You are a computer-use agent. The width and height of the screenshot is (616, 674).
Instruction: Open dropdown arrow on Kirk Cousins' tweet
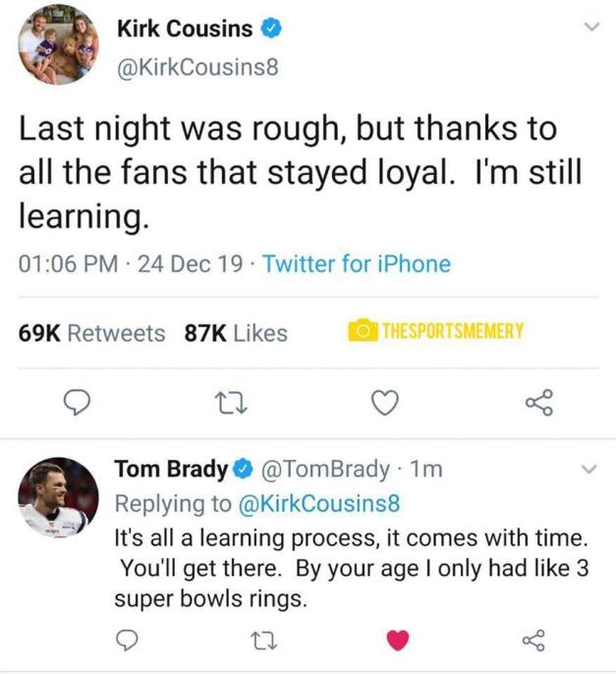(590, 29)
